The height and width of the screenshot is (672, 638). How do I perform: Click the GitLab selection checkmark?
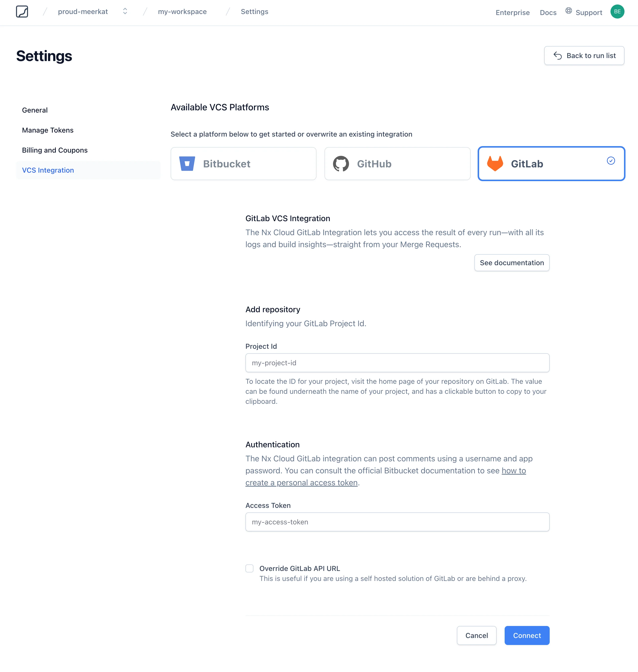(x=611, y=161)
